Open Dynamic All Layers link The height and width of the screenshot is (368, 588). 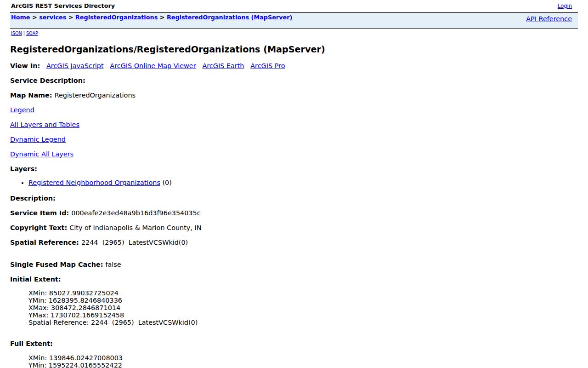[x=42, y=154]
